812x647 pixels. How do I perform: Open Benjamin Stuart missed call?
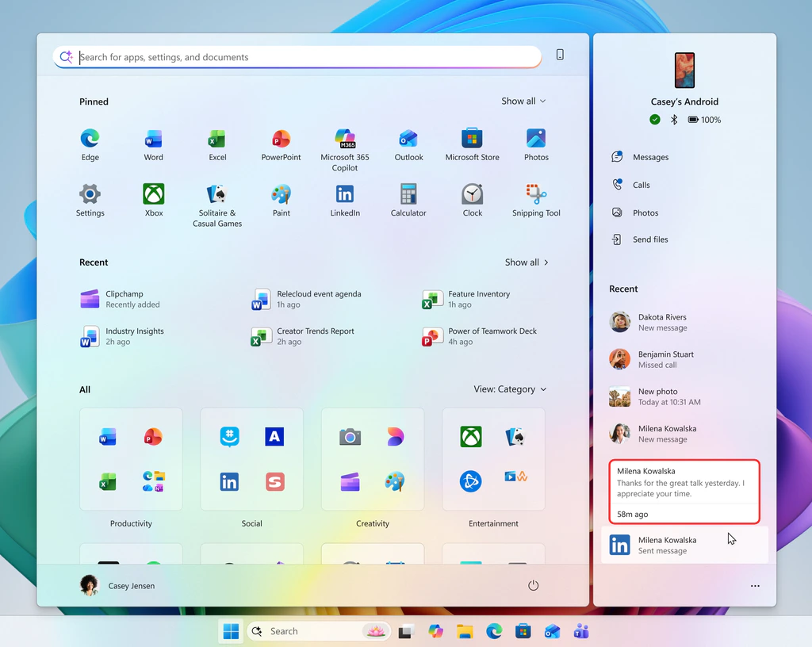[x=684, y=359]
